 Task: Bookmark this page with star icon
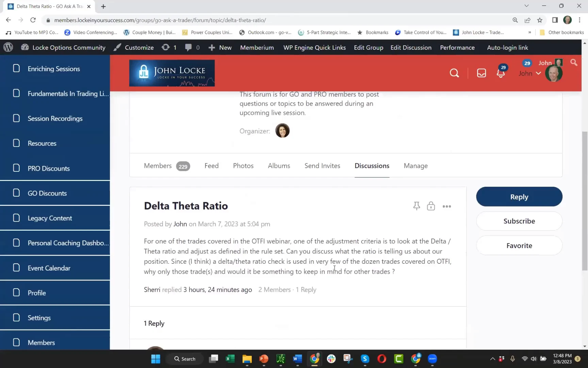pyautogui.click(x=540, y=20)
